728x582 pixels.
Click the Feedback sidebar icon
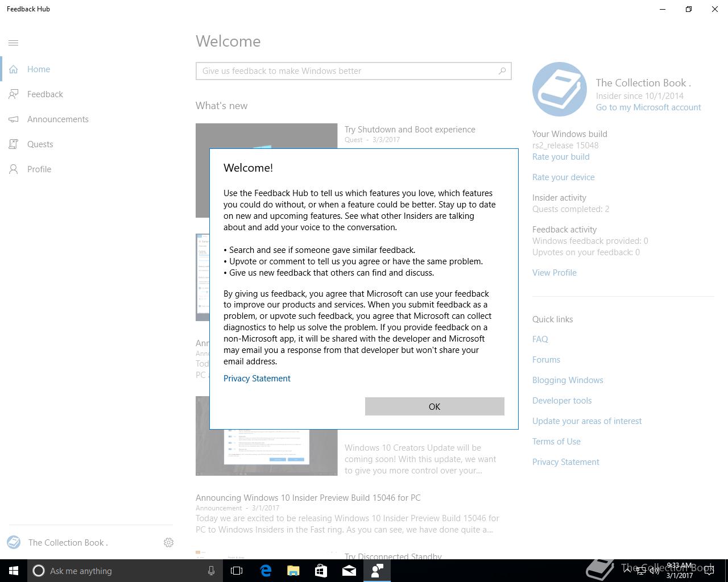14,94
